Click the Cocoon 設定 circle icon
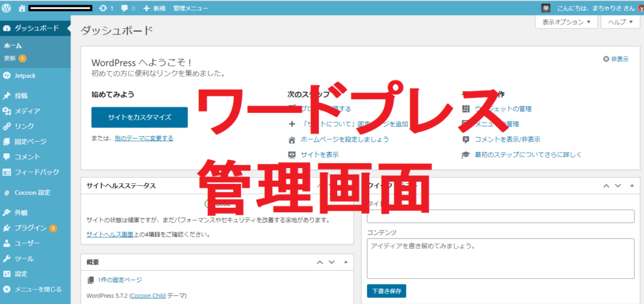The image size is (644, 304). (6, 193)
